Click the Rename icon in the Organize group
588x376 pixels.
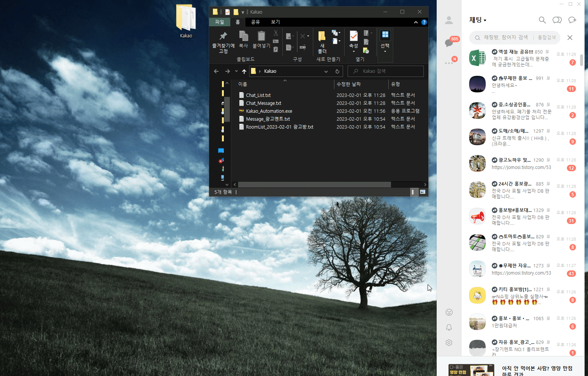[x=303, y=47]
